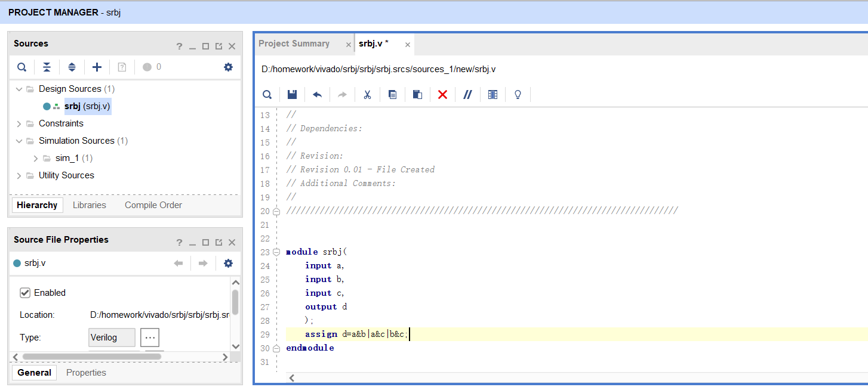Expand the Constraints folder
The height and width of the screenshot is (387, 868).
coord(19,123)
